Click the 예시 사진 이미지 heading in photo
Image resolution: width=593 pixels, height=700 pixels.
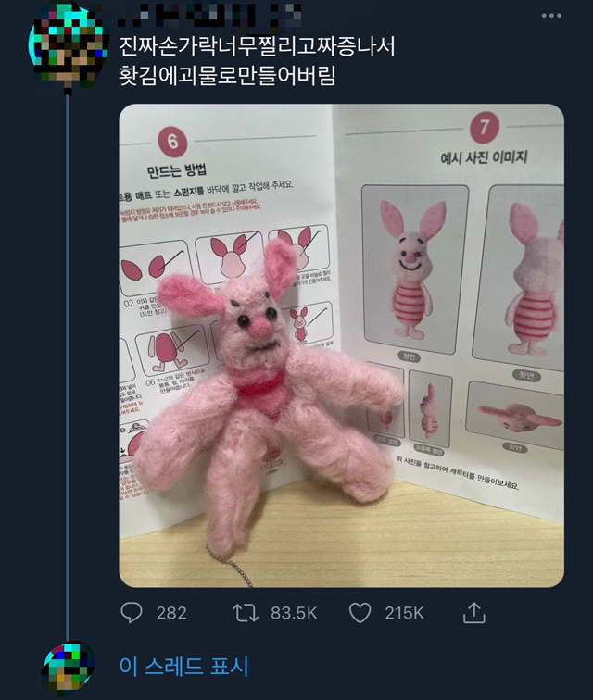click(x=484, y=157)
